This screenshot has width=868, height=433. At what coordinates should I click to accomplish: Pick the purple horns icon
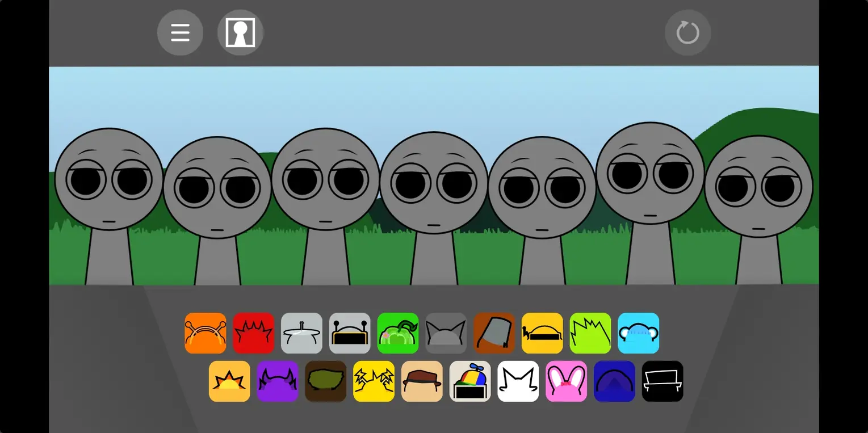coord(278,381)
